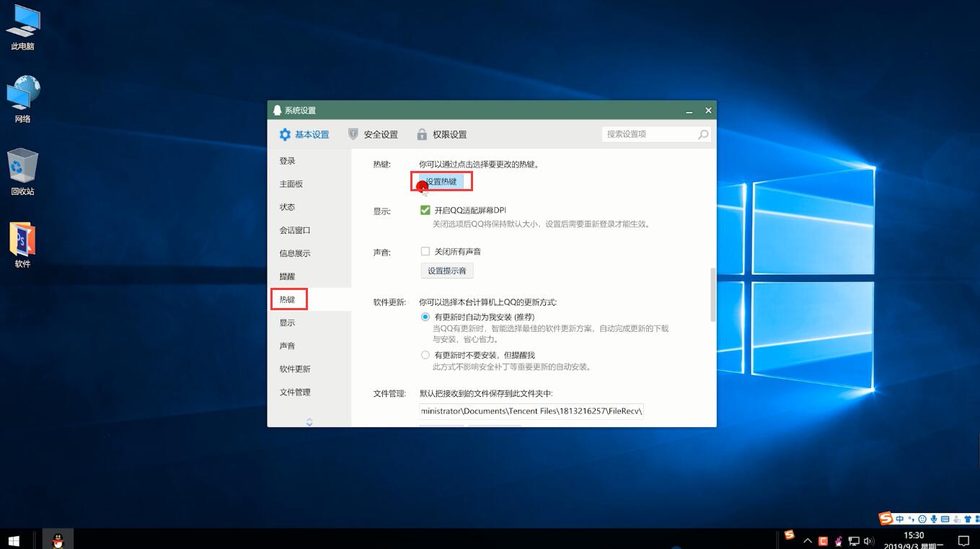Select the 网络 desktop icon
The width and height of the screenshot is (980, 549).
click(22, 100)
